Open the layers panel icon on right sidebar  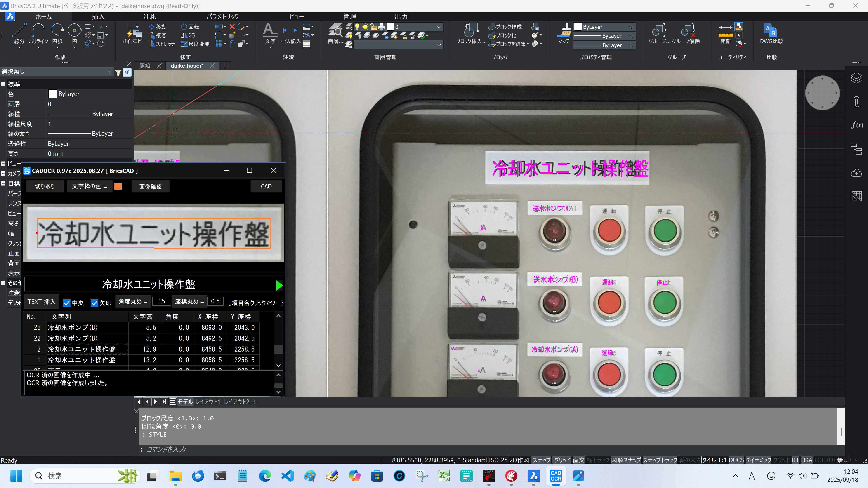tap(856, 78)
